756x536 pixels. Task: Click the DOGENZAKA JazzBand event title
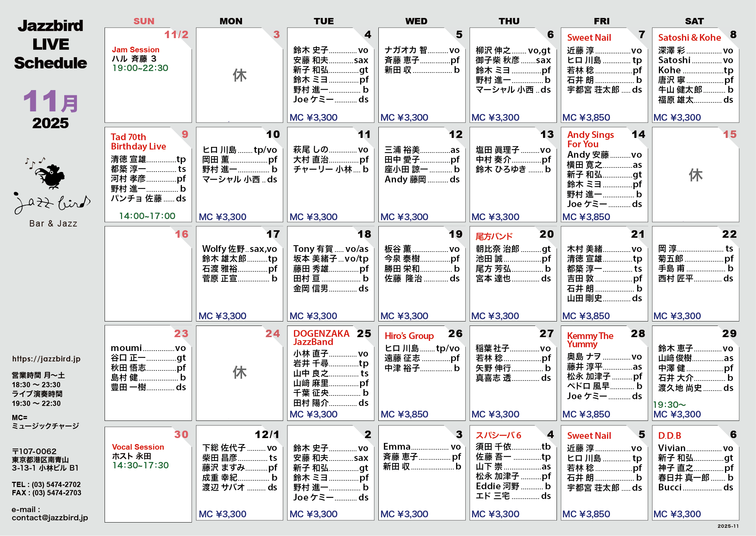[321, 338]
